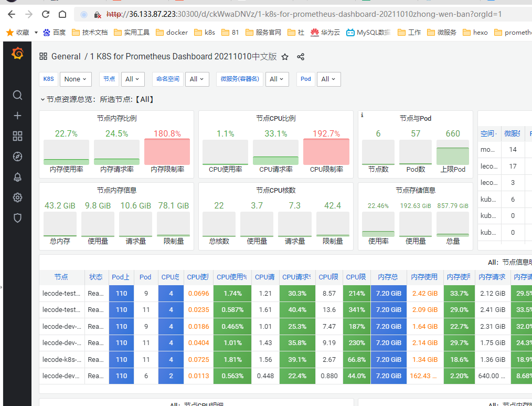Open the 节点CPU核数 panel title menu
Viewport: 532px width, 406px height.
click(x=276, y=190)
